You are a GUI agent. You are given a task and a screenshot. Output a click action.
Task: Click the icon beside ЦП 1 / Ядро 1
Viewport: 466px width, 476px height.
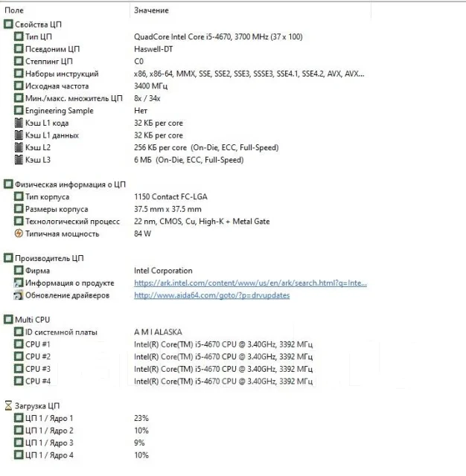(x=19, y=418)
